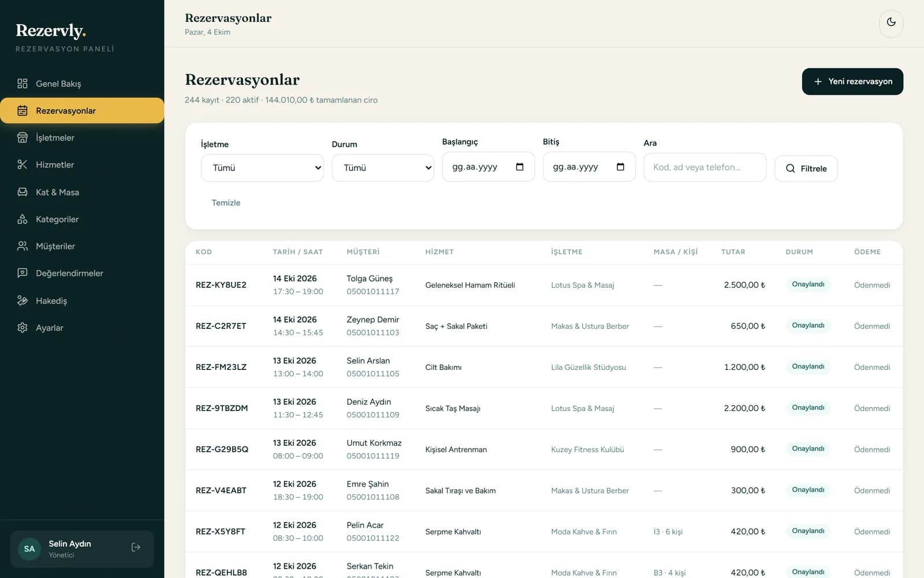Select the Hakediş menu item

click(82, 301)
